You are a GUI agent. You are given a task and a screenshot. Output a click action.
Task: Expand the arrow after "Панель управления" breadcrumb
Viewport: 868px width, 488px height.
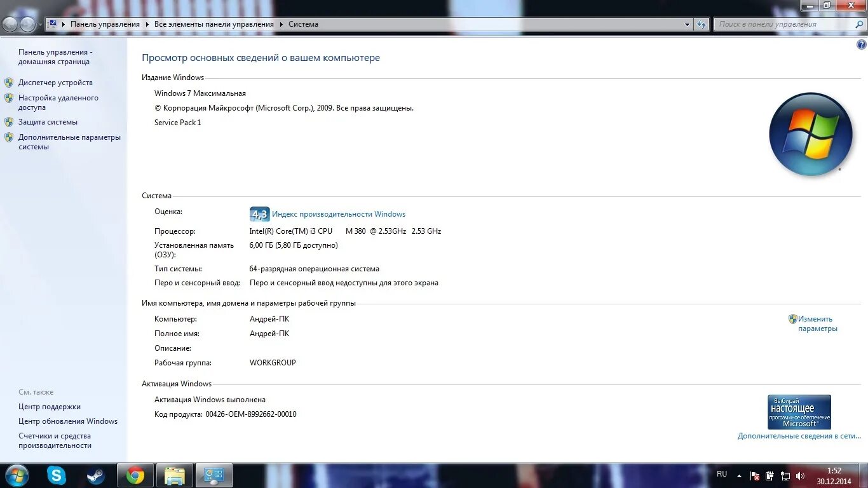point(147,24)
